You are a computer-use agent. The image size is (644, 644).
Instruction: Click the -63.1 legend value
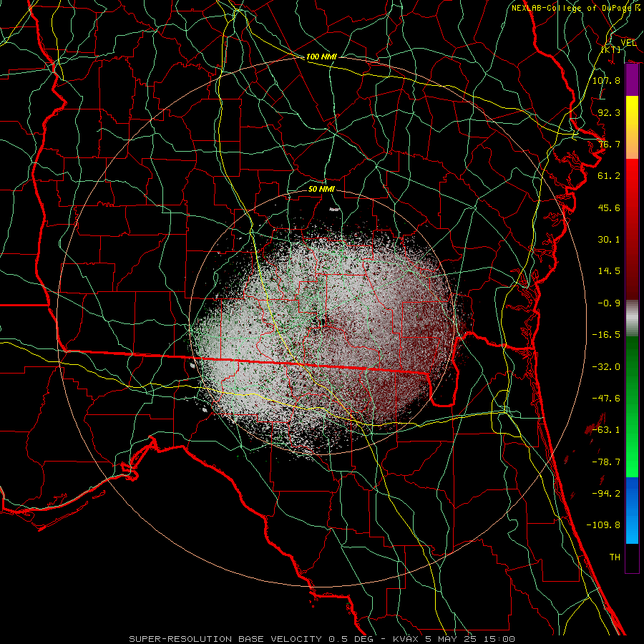[606, 430]
